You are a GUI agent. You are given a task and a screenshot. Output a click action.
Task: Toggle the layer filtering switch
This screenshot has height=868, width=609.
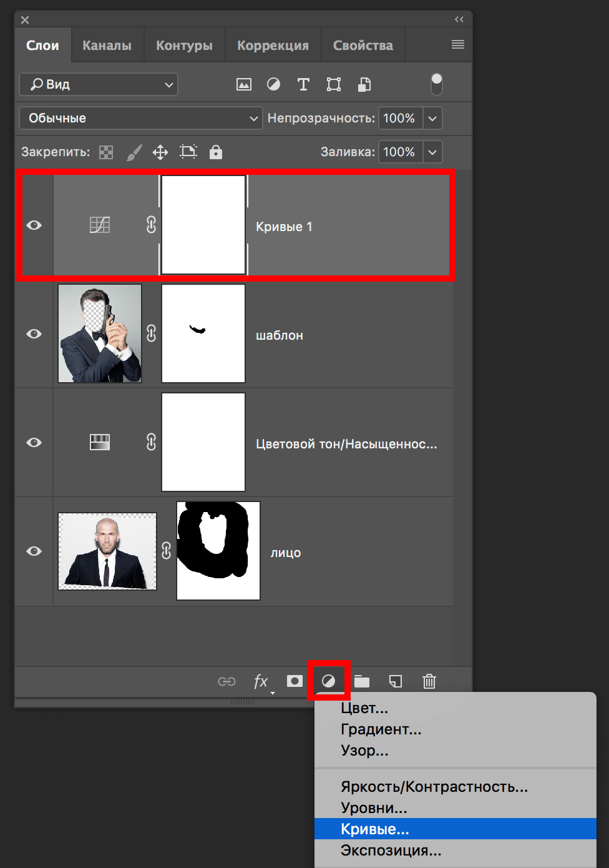click(437, 84)
